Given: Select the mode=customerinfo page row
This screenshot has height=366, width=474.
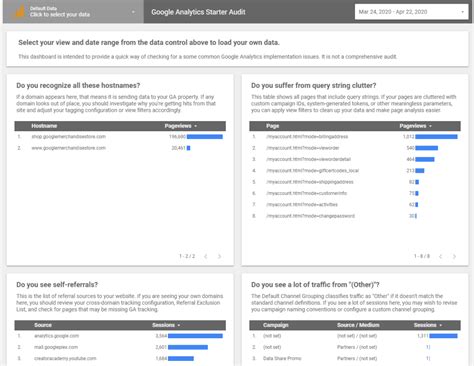Looking at the screenshot, I should tap(355, 193).
